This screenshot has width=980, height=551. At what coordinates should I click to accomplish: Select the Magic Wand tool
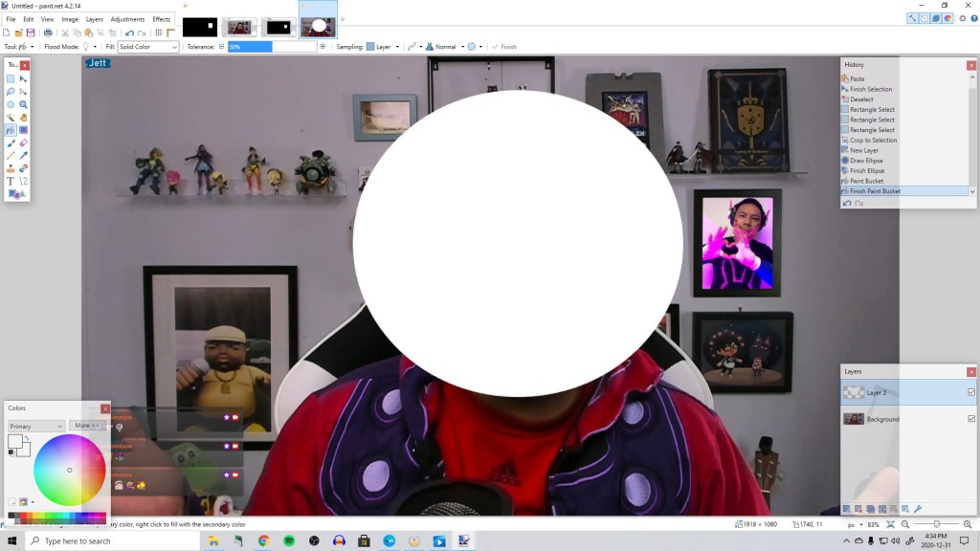(11, 115)
